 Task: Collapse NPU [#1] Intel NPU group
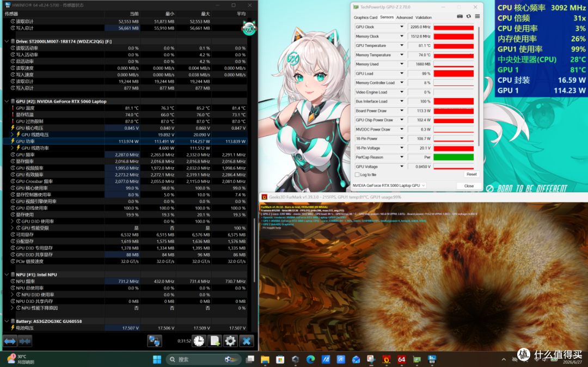coord(7,275)
